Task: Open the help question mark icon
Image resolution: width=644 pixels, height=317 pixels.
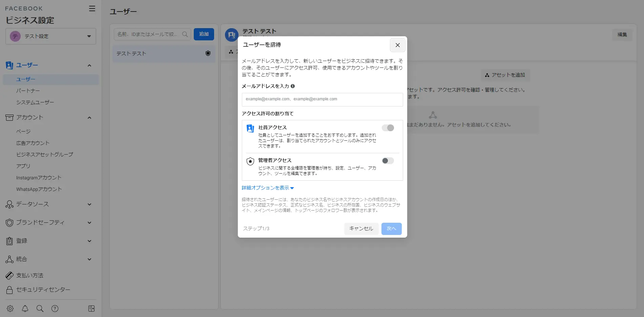Action: pos(55,309)
